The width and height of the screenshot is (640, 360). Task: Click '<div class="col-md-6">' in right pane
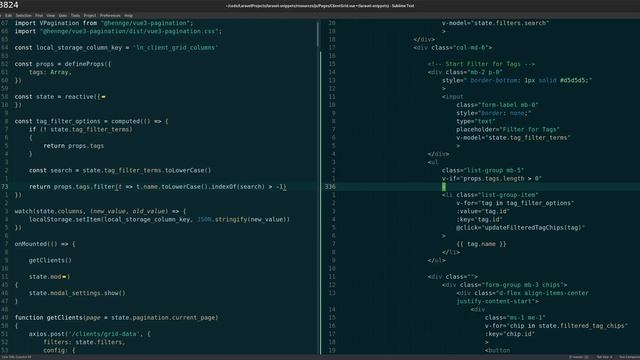[x=453, y=48]
